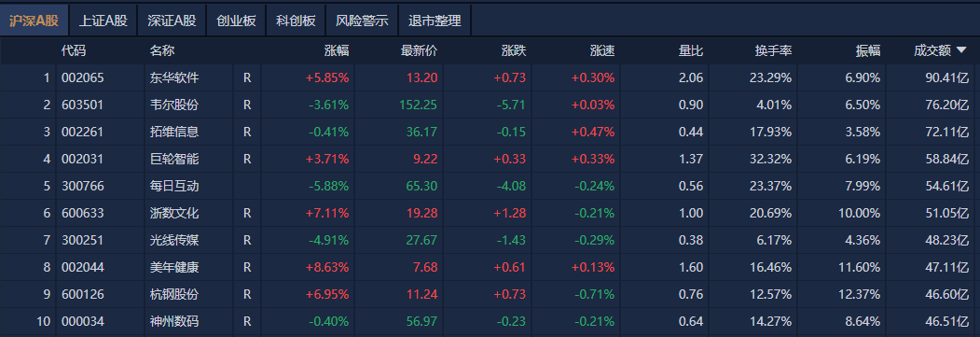Click the R marker for 韦尔股份
Screen dimensions: 980x337
[247, 105]
